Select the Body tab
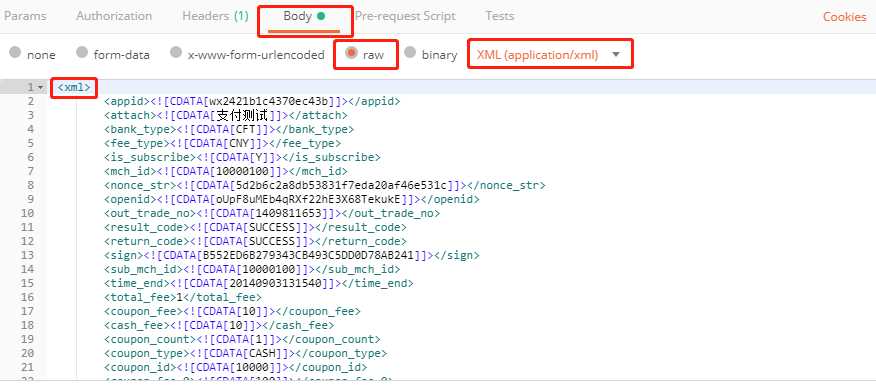Screen dimensions: 876x391 pyautogui.click(x=304, y=16)
